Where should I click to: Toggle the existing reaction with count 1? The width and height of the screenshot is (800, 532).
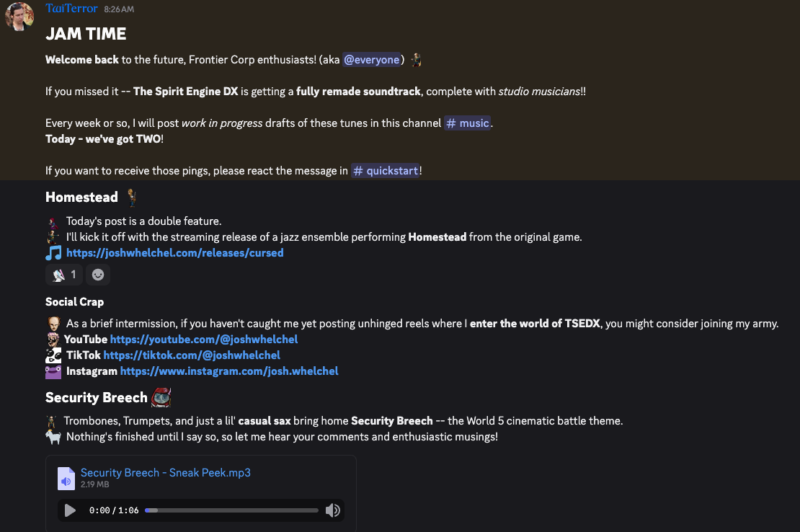click(64, 275)
